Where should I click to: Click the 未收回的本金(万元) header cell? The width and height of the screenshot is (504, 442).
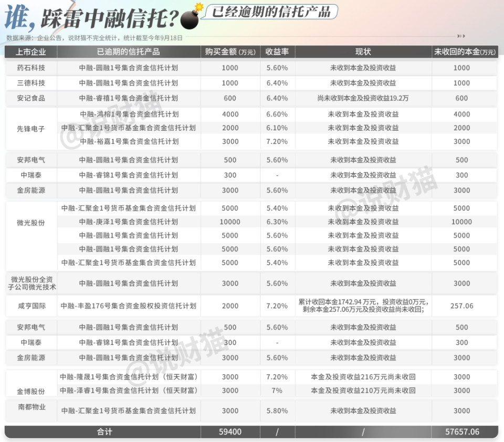coord(461,52)
